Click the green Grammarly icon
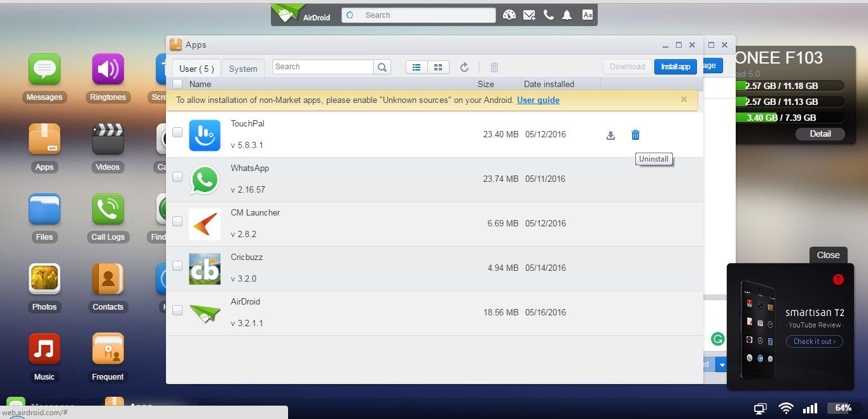868x419 pixels. 718,340
